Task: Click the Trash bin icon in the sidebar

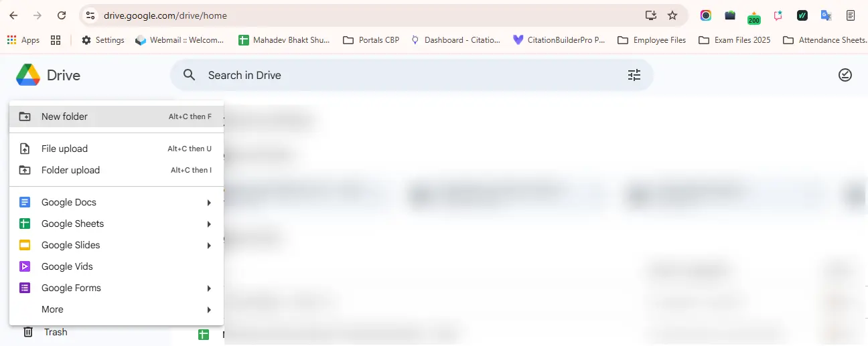Action: click(28, 332)
